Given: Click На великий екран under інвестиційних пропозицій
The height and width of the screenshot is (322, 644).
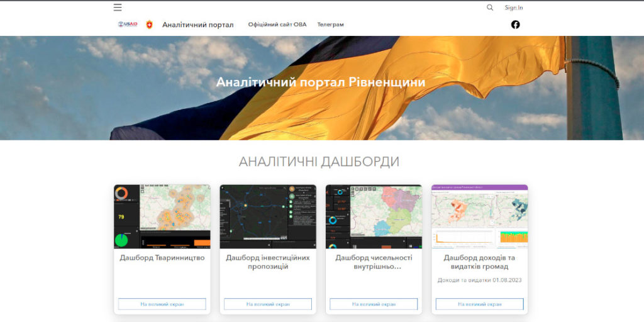Looking at the screenshot, I should pos(268,304).
